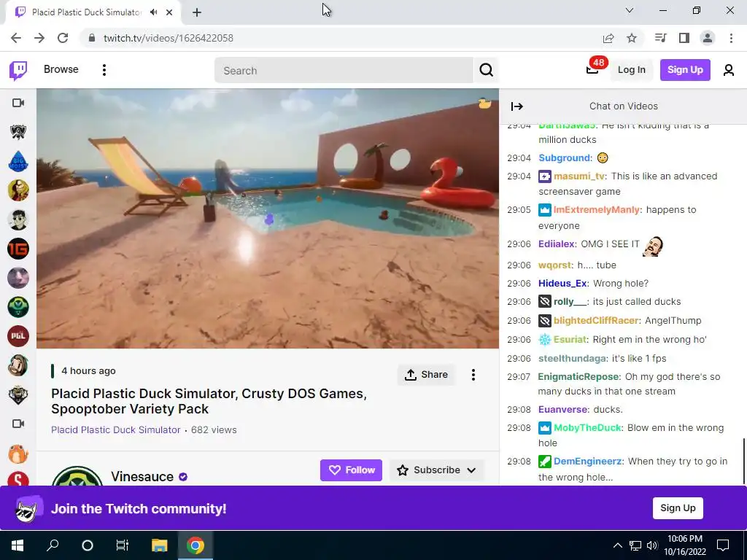
Task: Click the video player to pause
Action: (268, 219)
